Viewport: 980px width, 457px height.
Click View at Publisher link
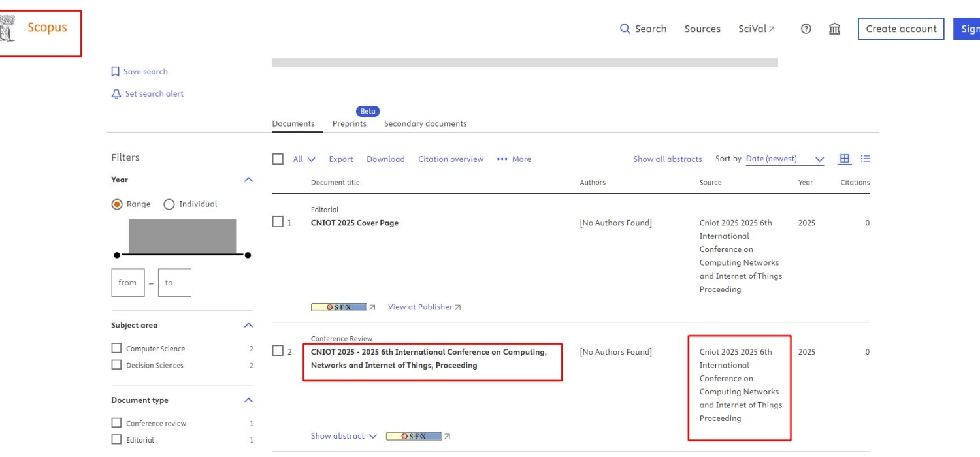[425, 307]
